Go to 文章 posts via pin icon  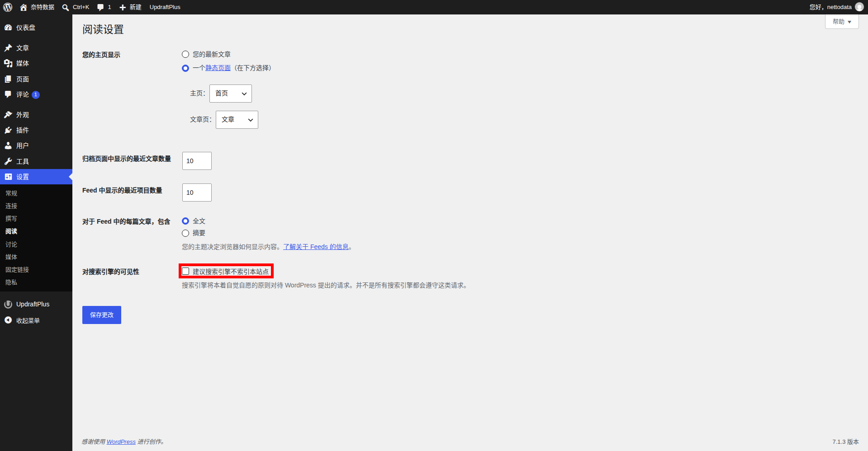tap(8, 48)
